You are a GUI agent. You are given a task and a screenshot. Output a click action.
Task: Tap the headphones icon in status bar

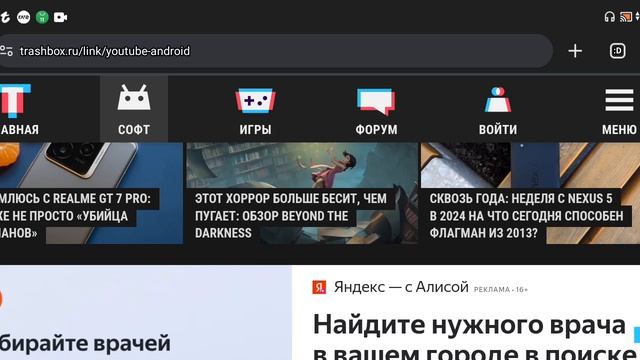pos(609,17)
